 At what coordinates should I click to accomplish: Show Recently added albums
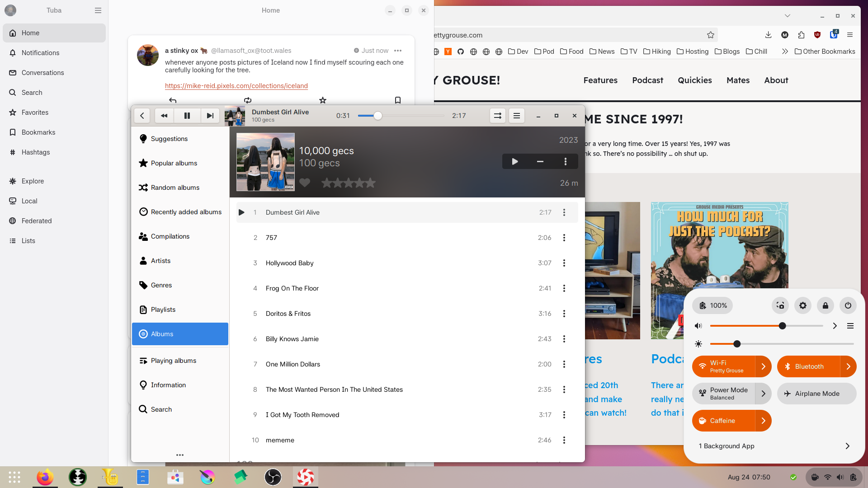pyautogui.click(x=180, y=212)
